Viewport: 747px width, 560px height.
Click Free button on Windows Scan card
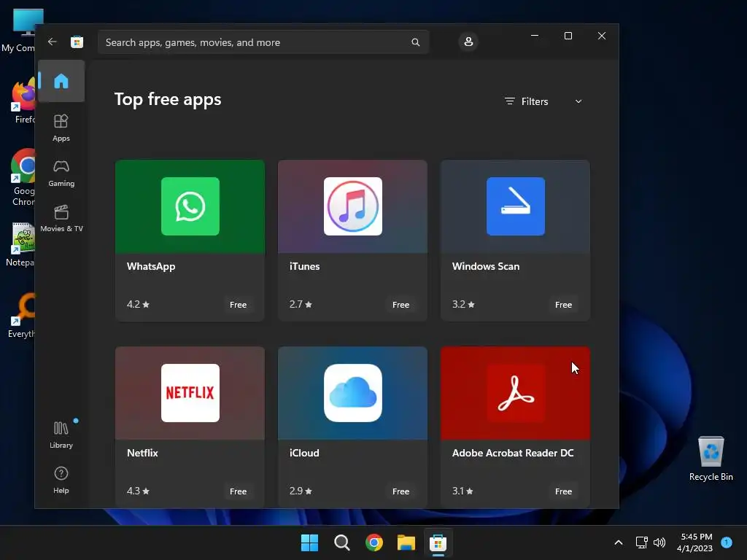point(564,305)
